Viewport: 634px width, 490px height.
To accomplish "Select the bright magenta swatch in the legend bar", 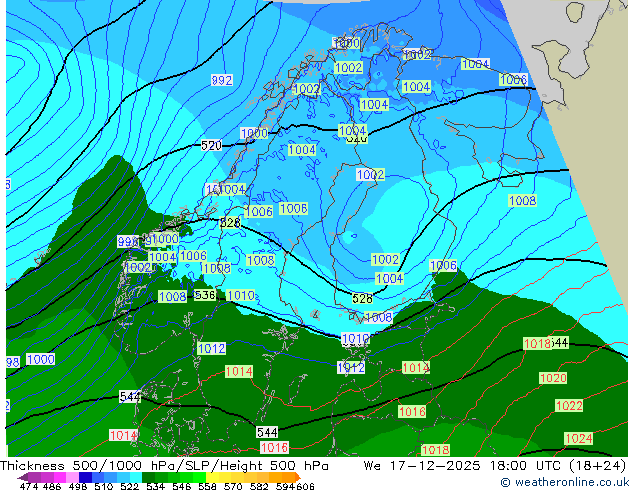I will coord(60,477).
